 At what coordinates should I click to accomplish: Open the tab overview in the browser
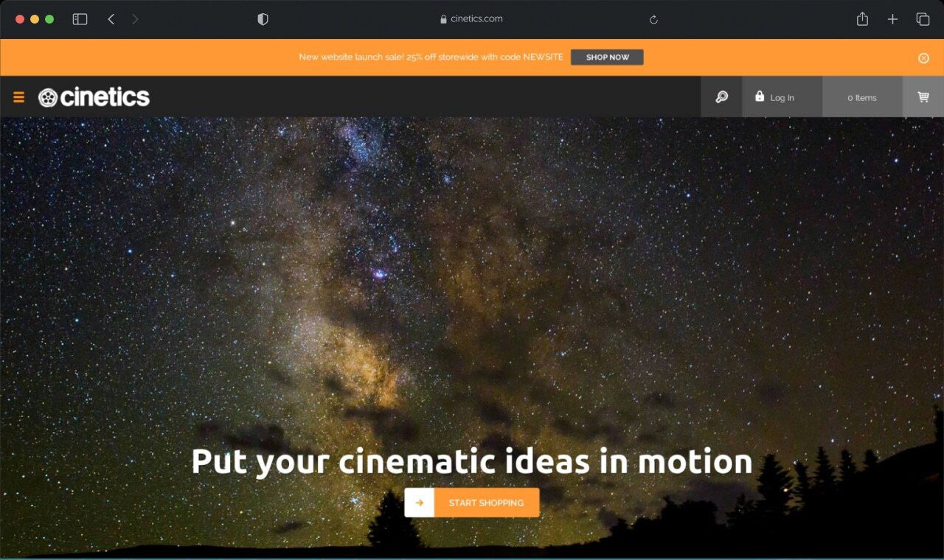[x=923, y=19]
